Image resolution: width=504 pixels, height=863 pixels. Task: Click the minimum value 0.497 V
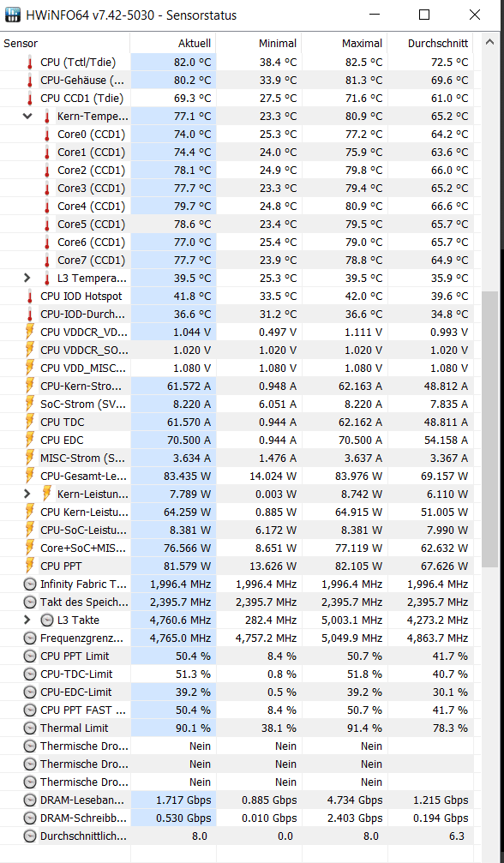point(276,333)
